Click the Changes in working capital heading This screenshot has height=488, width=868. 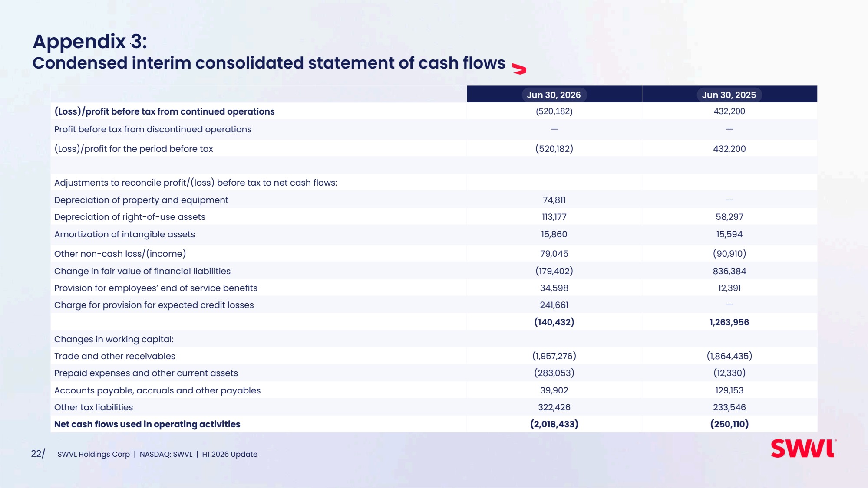click(x=114, y=339)
